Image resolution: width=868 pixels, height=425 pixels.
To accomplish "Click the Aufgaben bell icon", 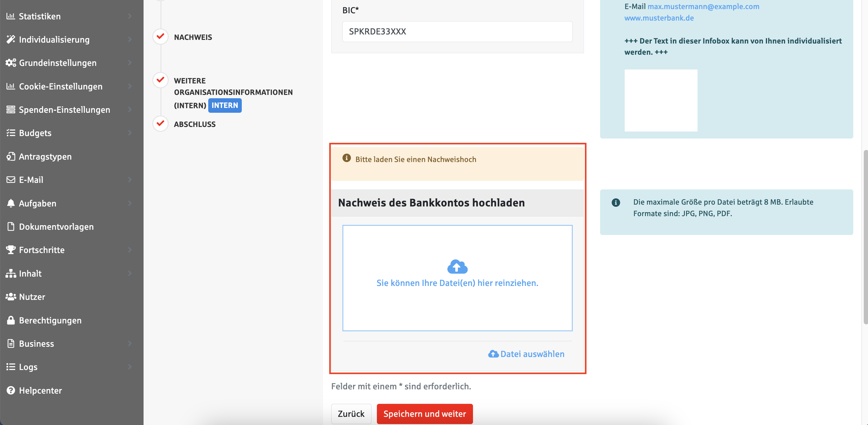I will point(11,203).
